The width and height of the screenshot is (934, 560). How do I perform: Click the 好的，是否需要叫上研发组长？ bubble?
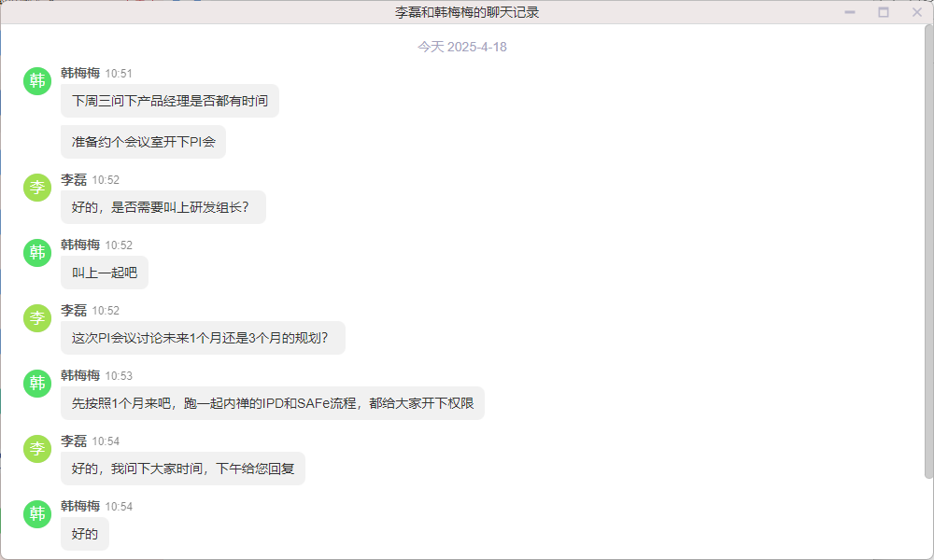coord(163,207)
